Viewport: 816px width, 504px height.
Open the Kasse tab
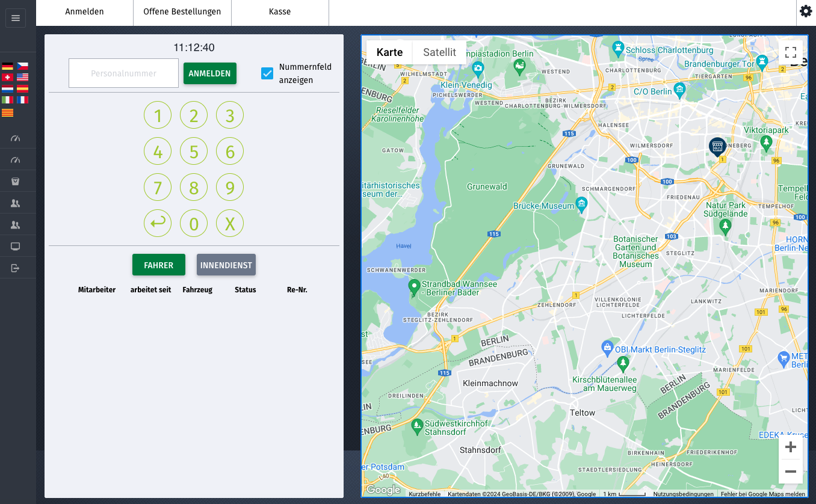280,12
